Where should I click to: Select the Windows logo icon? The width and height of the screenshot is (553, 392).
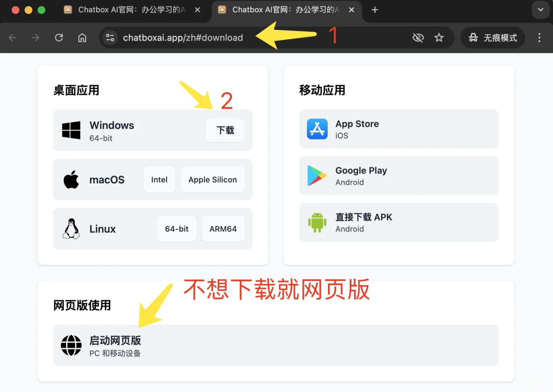click(x=71, y=130)
